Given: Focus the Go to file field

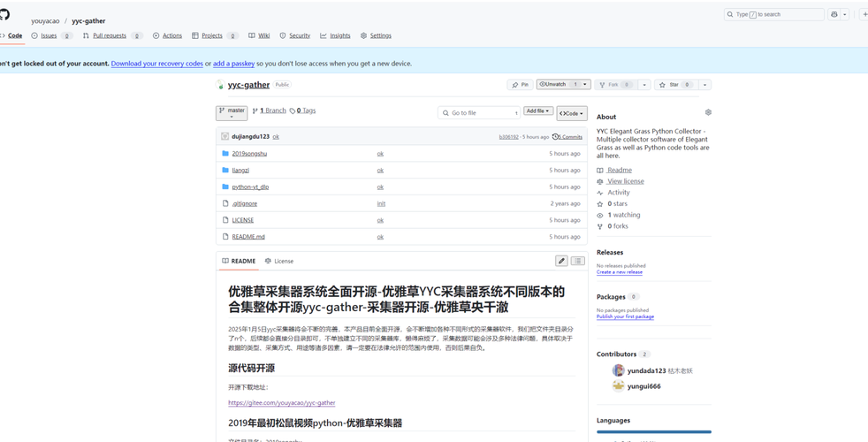Looking at the screenshot, I should click(x=479, y=113).
